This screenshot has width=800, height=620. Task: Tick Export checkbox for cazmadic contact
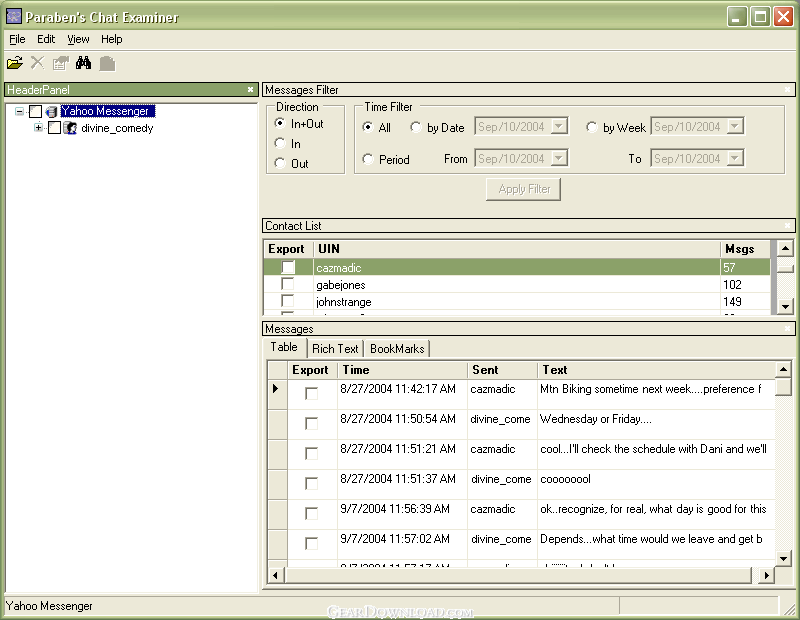click(x=288, y=267)
